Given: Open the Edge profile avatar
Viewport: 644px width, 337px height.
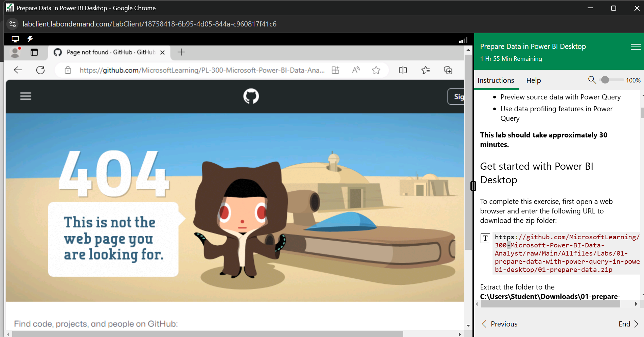Looking at the screenshot, I should coord(15,52).
